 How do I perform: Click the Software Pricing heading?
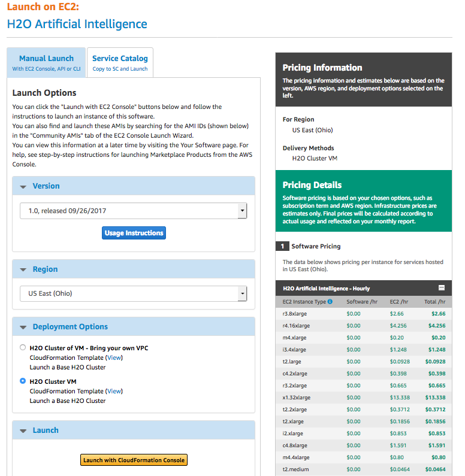pyautogui.click(x=316, y=246)
